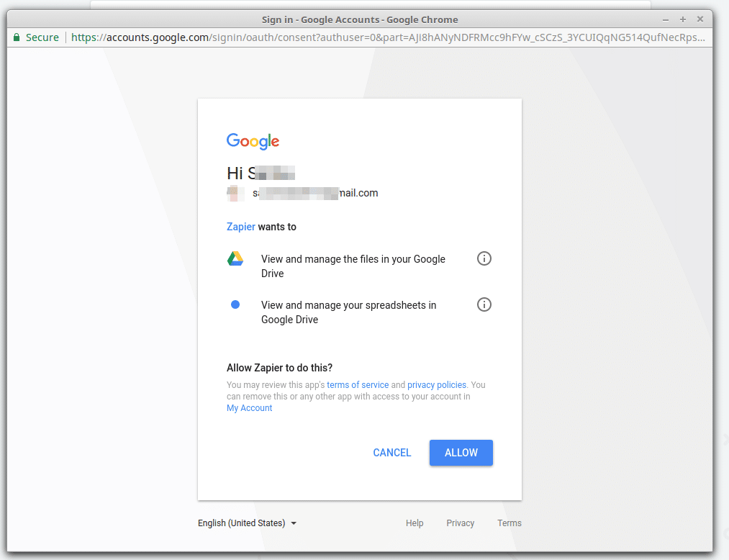This screenshot has height=560, width=729.
Task: Click the blue spreadsheet scope icon
Action: 235,304
